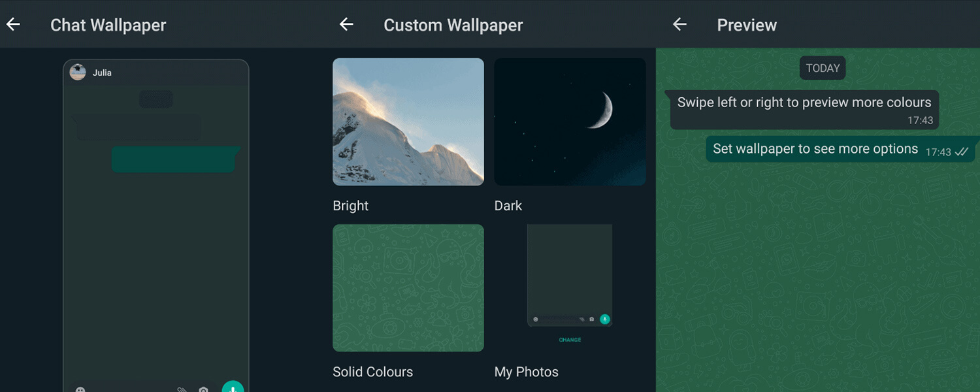Tap back arrow on Custom Wallpaper screen

click(x=346, y=24)
